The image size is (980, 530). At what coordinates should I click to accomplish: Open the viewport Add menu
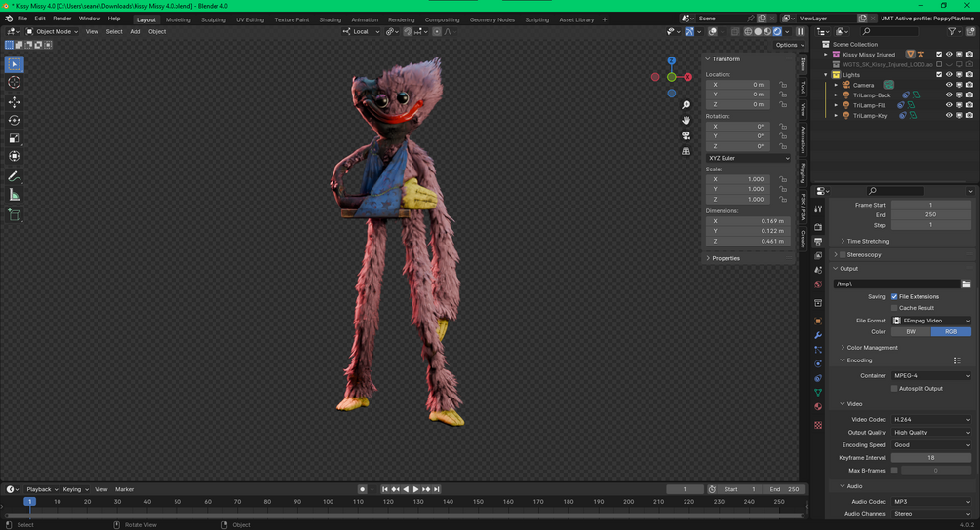[135, 31]
